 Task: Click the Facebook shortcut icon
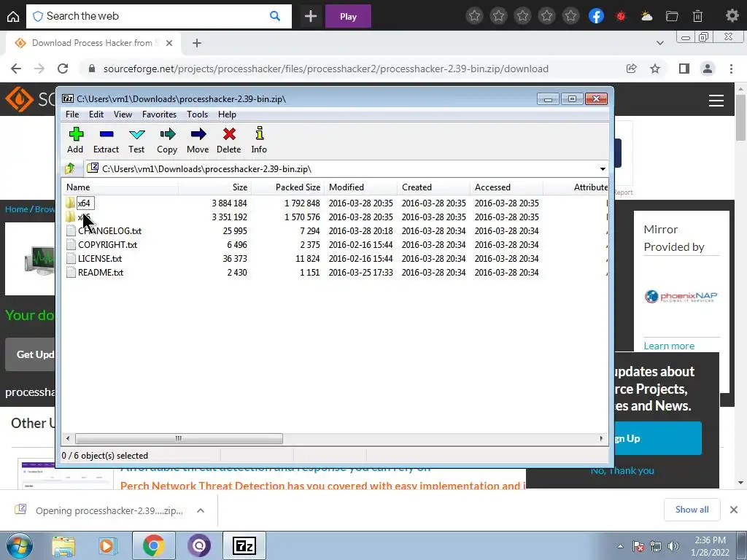[596, 16]
